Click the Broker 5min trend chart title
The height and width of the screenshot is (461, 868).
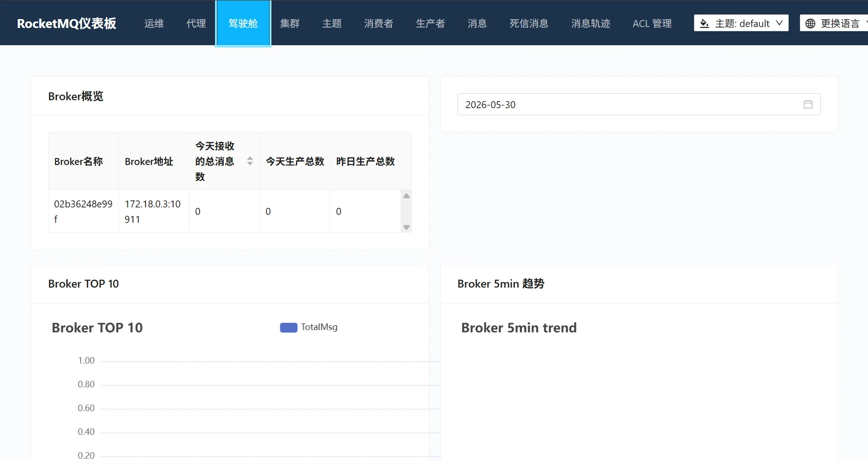coord(519,328)
